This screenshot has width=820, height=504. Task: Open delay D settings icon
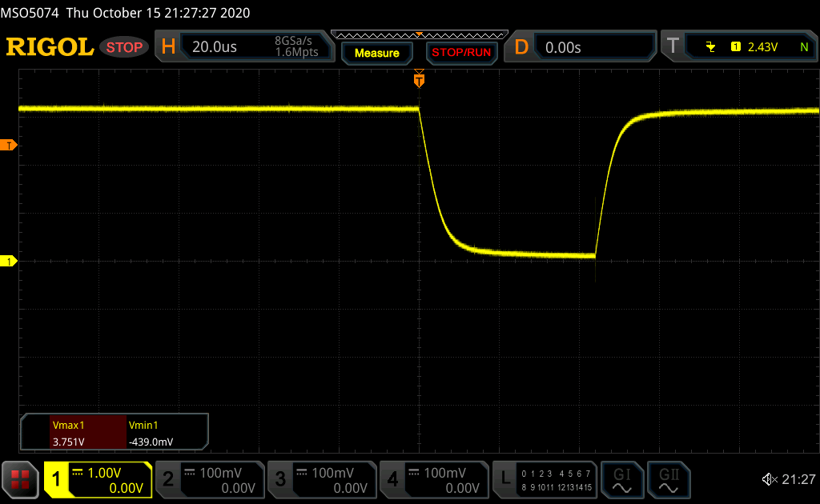pyautogui.click(x=521, y=47)
